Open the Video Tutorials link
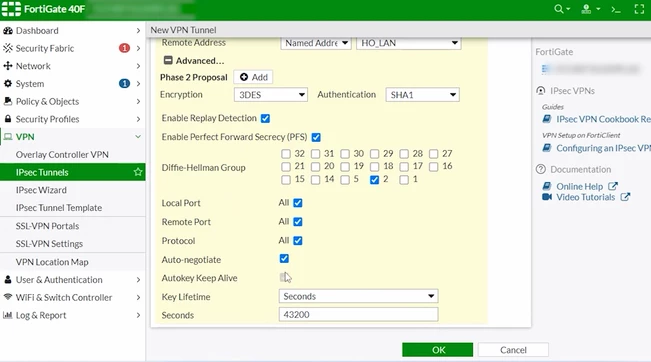651x362 pixels. [585, 197]
